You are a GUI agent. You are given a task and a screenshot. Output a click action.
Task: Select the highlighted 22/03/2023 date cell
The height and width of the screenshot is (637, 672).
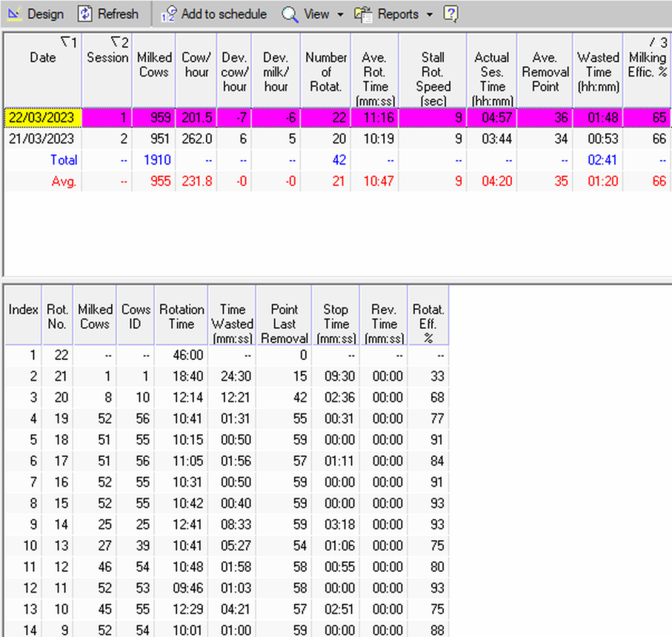[42, 118]
